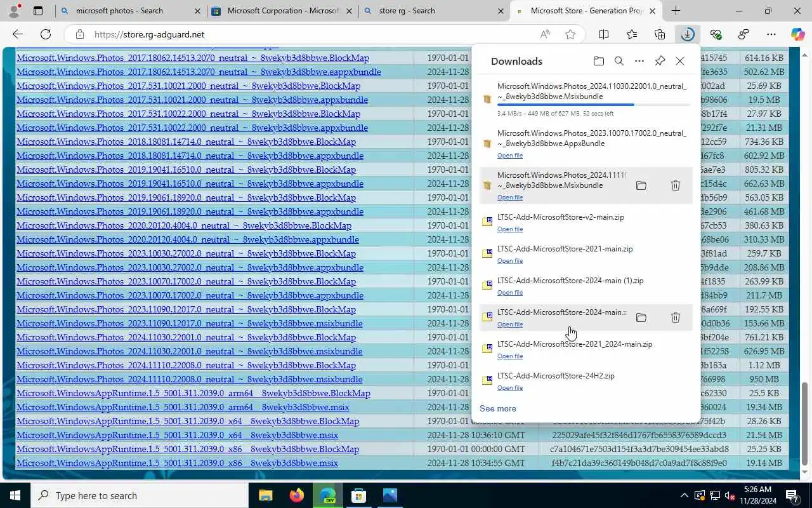Download Photos_2018.18081.14714.0 appxbundle link
812x508 pixels.
click(x=190, y=156)
